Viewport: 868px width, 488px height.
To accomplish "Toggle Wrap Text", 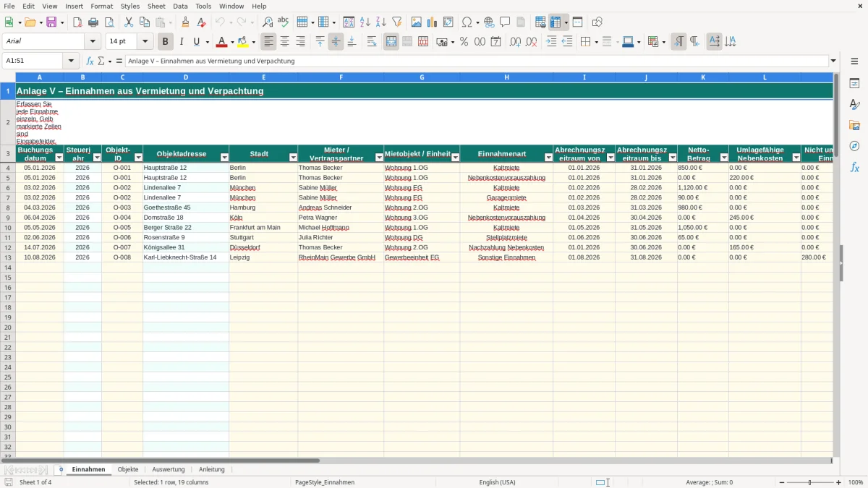I will coord(372,42).
